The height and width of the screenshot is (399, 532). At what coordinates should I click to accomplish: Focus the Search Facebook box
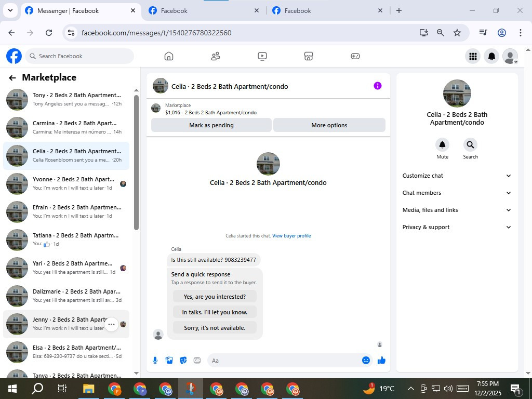coord(79,56)
